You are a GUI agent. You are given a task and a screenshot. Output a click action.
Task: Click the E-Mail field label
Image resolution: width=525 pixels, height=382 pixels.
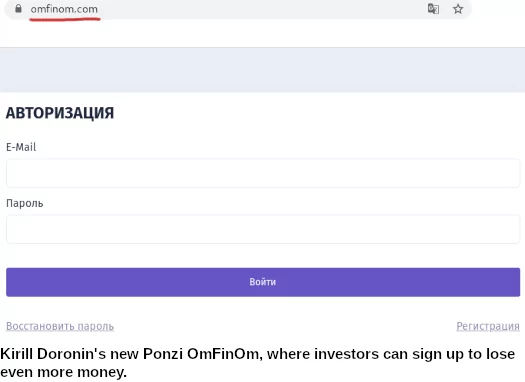tap(21, 147)
